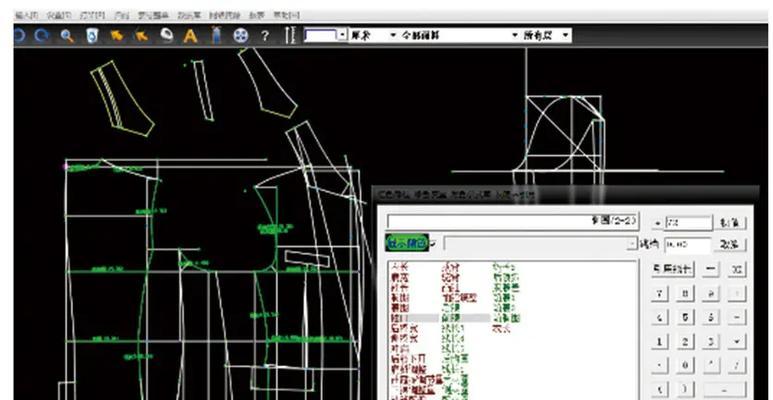Click the blue Undo arrow icon

coord(20,36)
